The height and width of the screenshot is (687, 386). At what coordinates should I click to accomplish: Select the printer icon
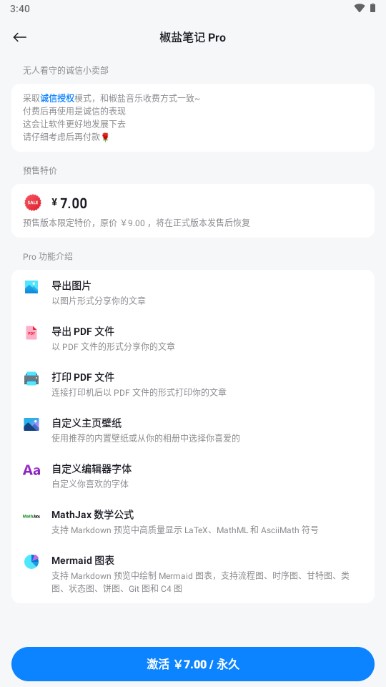31,379
